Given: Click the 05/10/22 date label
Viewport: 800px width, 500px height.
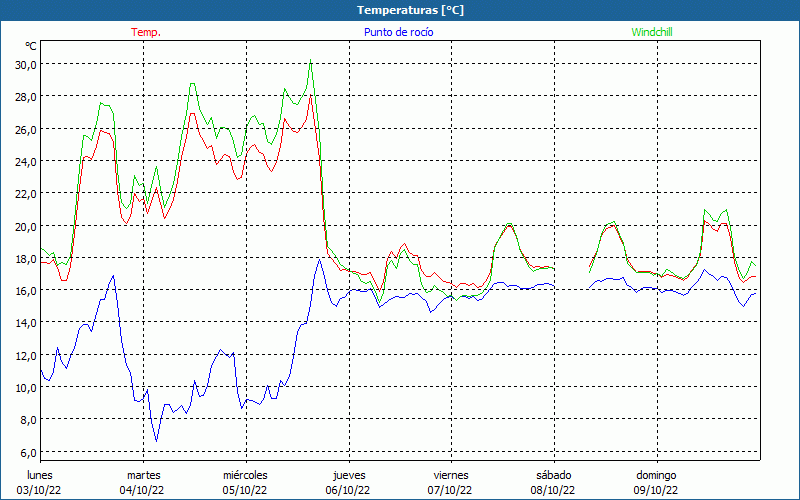Looking at the screenshot, I should (245, 490).
